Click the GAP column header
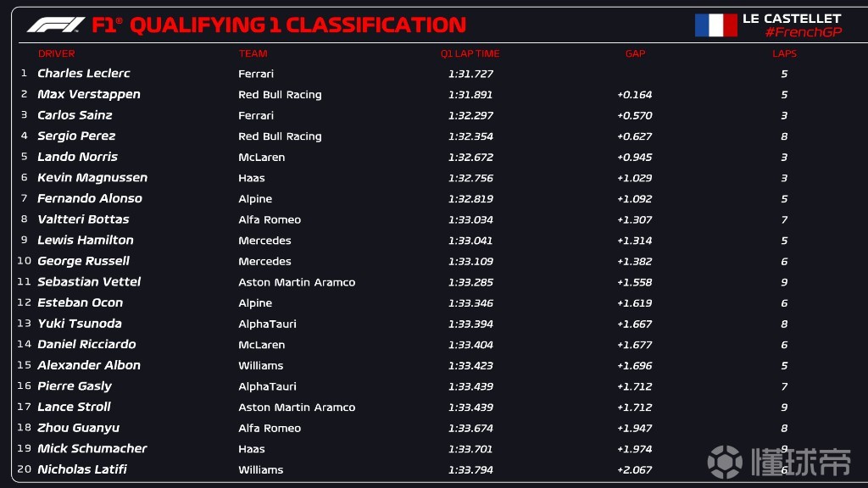 pos(635,53)
